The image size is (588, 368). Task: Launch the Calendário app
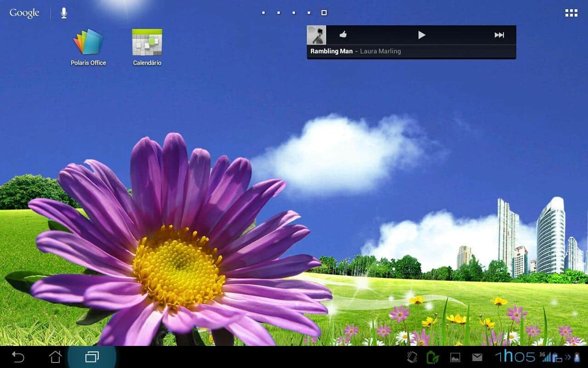pos(147,43)
